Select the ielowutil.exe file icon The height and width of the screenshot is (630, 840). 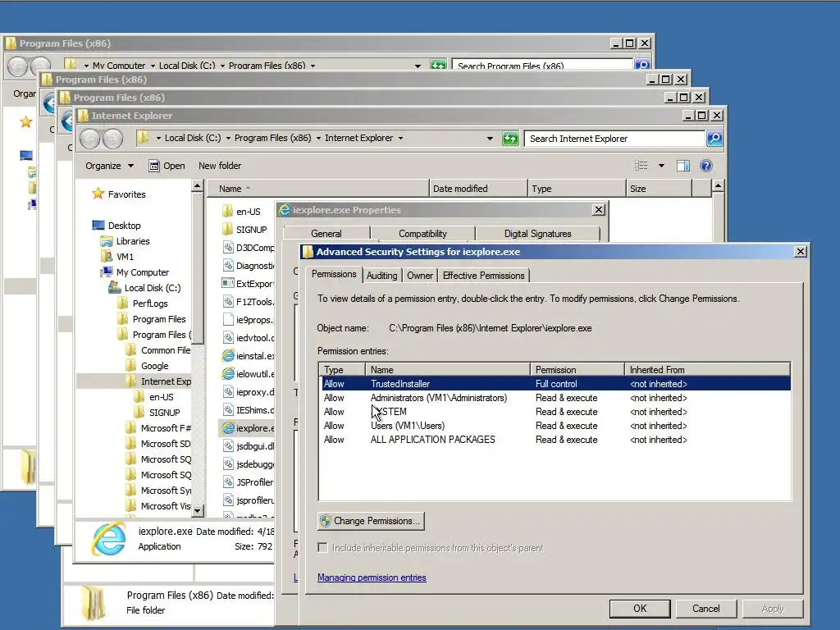click(x=228, y=374)
